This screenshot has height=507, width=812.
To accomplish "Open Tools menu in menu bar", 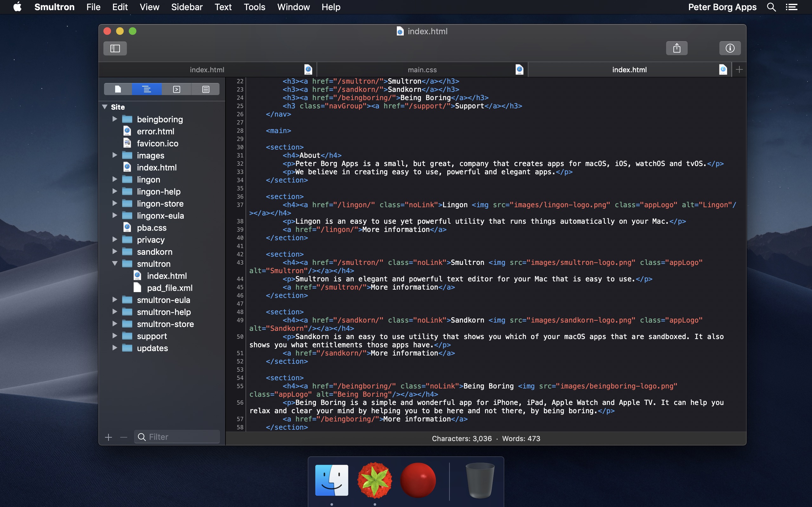I will pyautogui.click(x=255, y=6).
